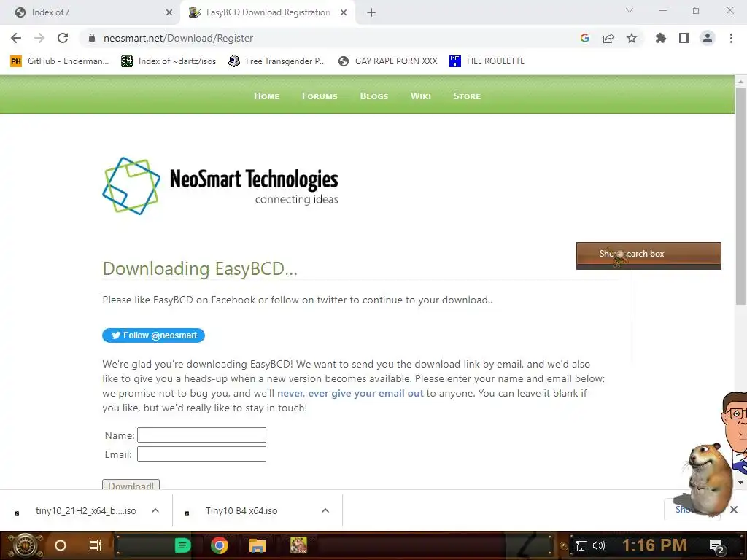
Task: Focus the Email input field
Action: 201,454
